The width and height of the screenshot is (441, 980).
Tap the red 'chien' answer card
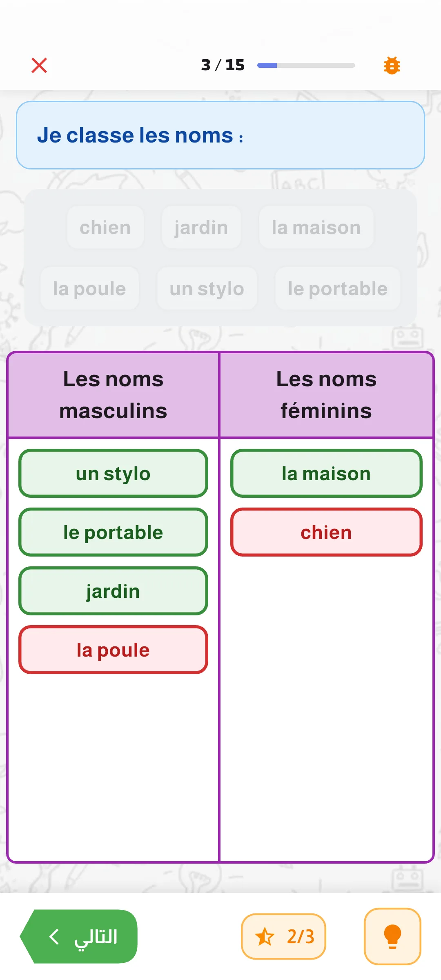point(326,532)
